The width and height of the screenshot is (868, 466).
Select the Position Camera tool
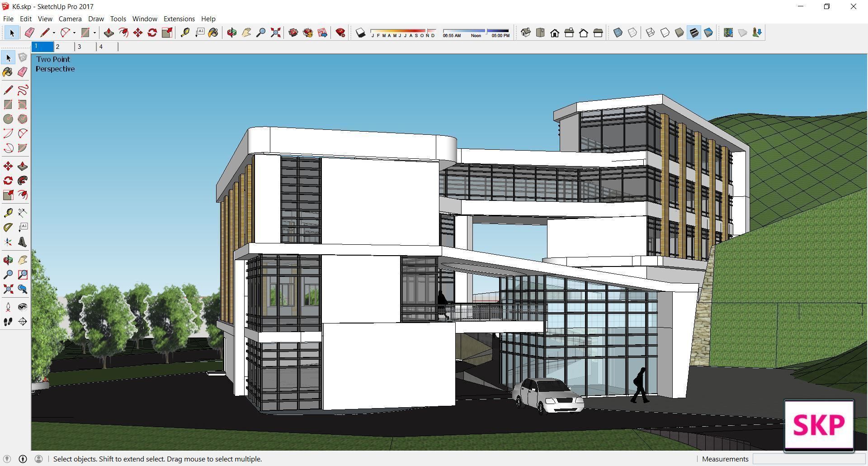(8, 307)
